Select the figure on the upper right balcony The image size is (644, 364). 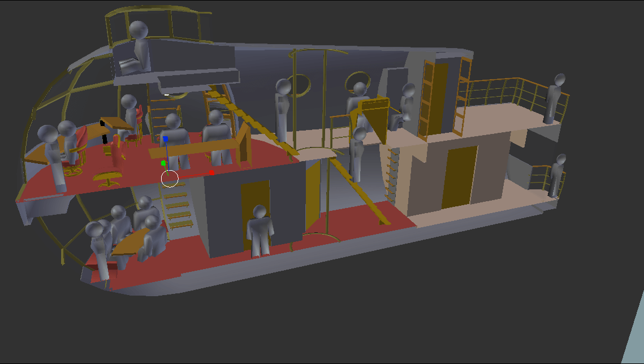coord(554,98)
